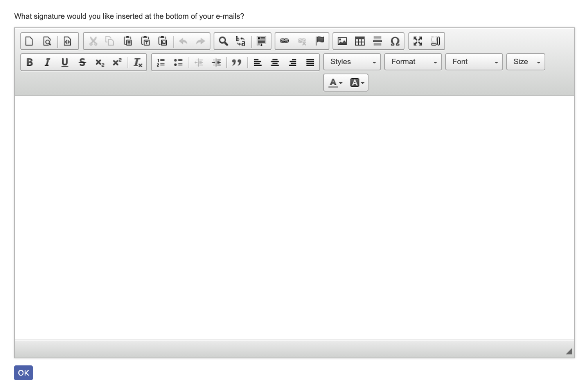Open the Font dropdown
The height and width of the screenshot is (392, 586).
click(474, 62)
